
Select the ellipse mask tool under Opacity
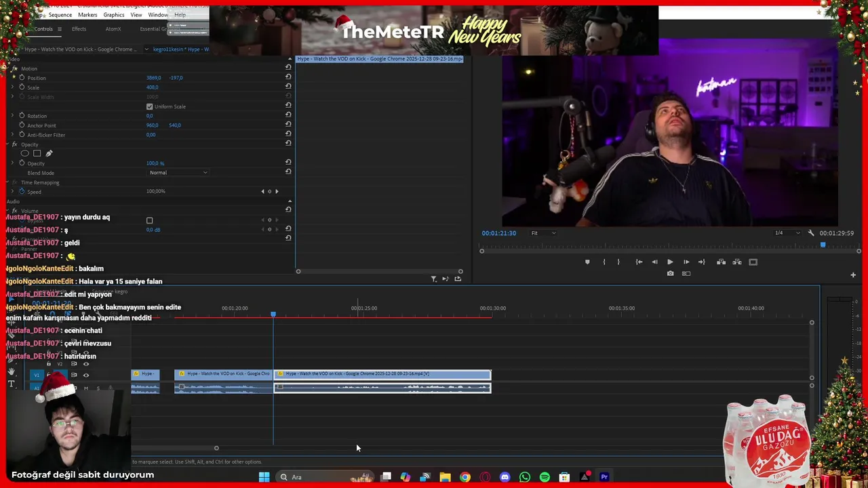coord(25,153)
